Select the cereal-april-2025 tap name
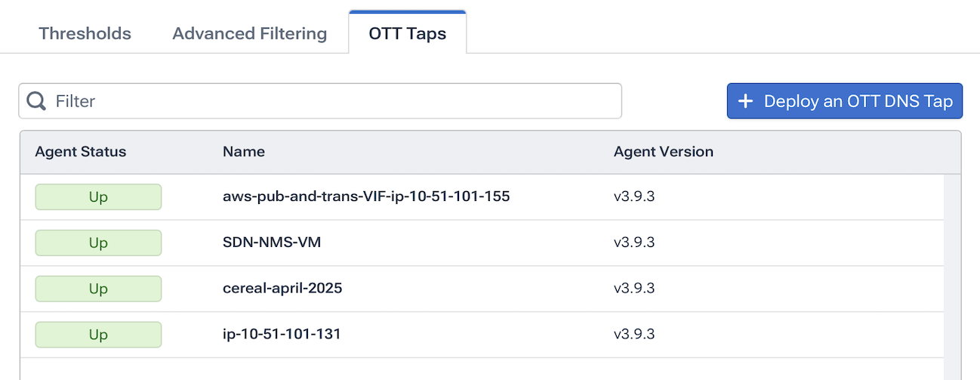Viewport: 980px width, 380px height. tap(282, 289)
